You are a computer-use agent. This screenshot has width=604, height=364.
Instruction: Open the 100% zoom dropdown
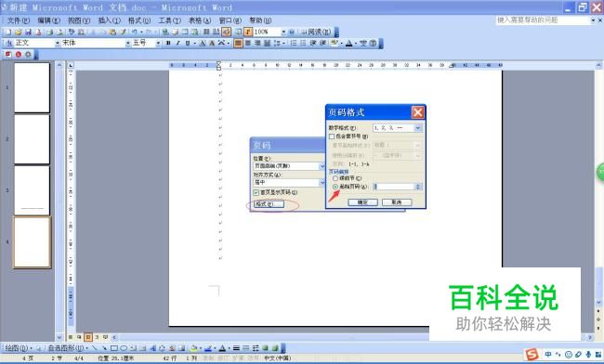(283, 32)
